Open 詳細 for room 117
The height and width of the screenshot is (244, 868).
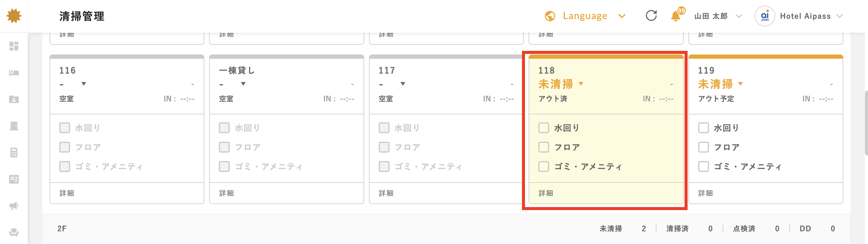[386, 193]
